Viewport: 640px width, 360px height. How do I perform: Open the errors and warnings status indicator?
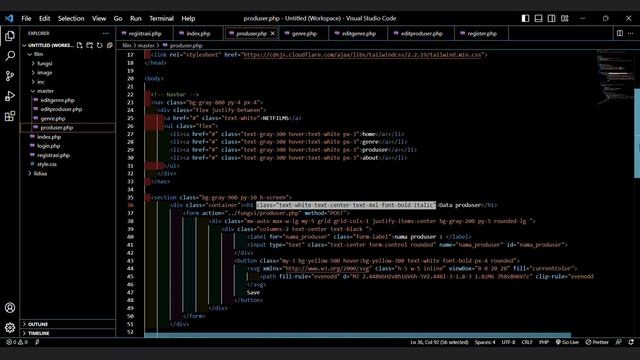(17, 342)
